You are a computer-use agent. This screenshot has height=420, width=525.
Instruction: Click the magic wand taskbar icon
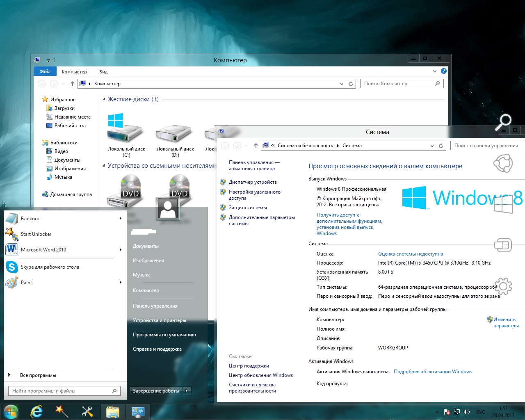tap(62, 411)
